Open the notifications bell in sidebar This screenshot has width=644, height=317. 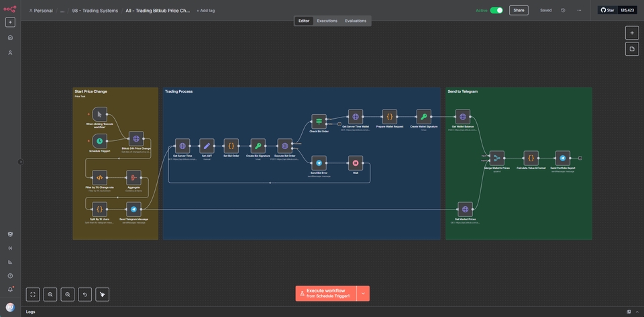tap(10, 289)
